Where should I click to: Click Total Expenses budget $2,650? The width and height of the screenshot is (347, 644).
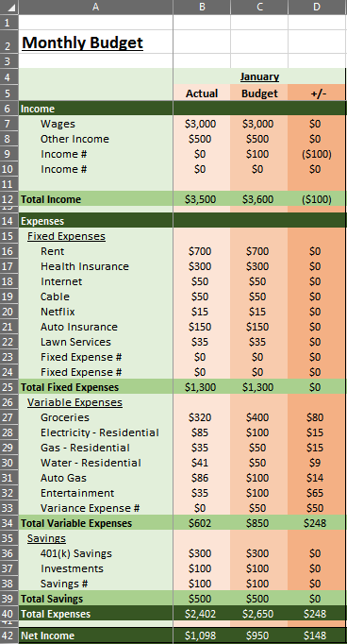(x=257, y=614)
